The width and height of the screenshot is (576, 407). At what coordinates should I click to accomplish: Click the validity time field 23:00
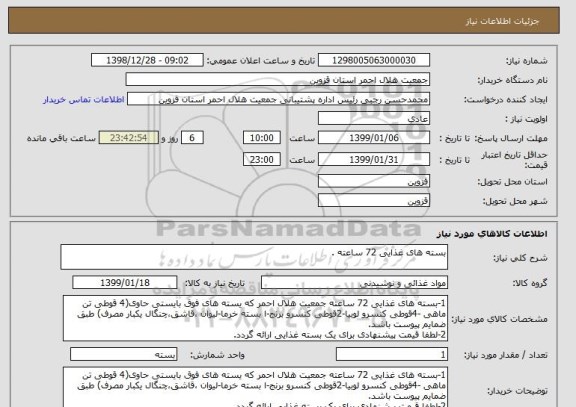click(262, 159)
